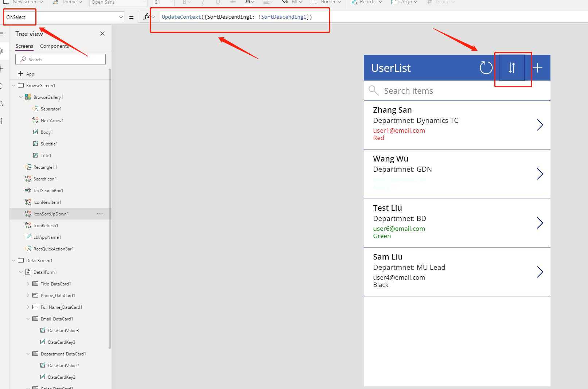Click the UserList app title label
Viewport: 588px width, 389px height.
pos(391,68)
